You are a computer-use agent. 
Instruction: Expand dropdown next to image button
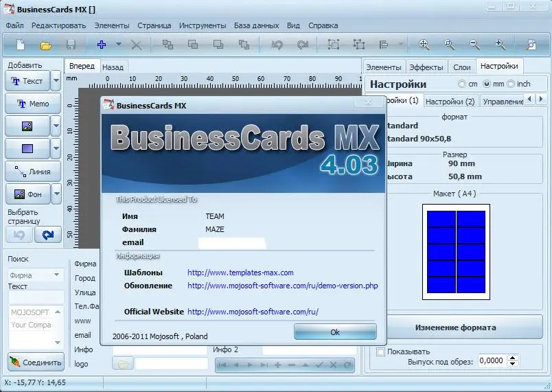pos(56,126)
